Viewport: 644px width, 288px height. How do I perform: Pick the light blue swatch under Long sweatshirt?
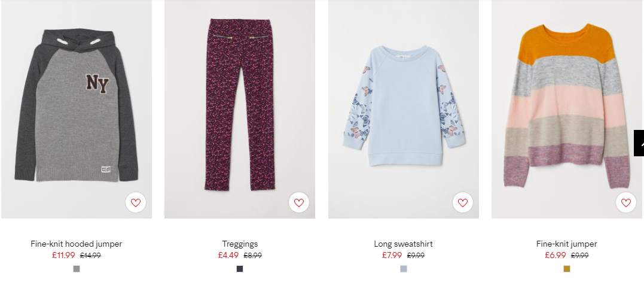click(x=403, y=269)
